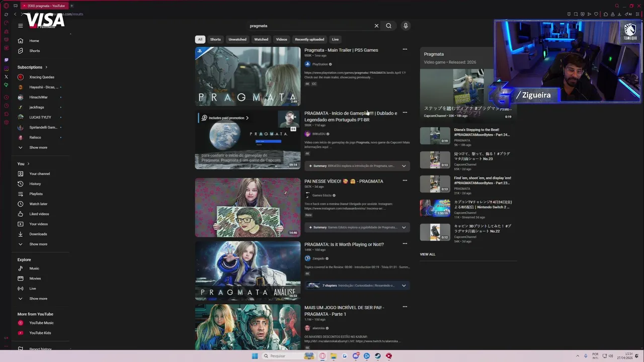644x362 pixels.
Task: Click the heart bookmark icon in the toolbar
Action: pos(596,14)
